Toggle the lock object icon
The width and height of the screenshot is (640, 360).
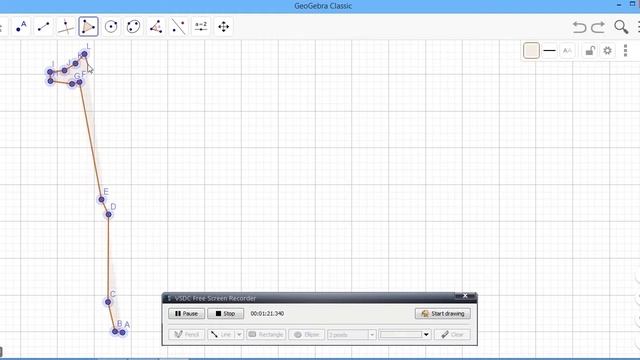coord(589,51)
